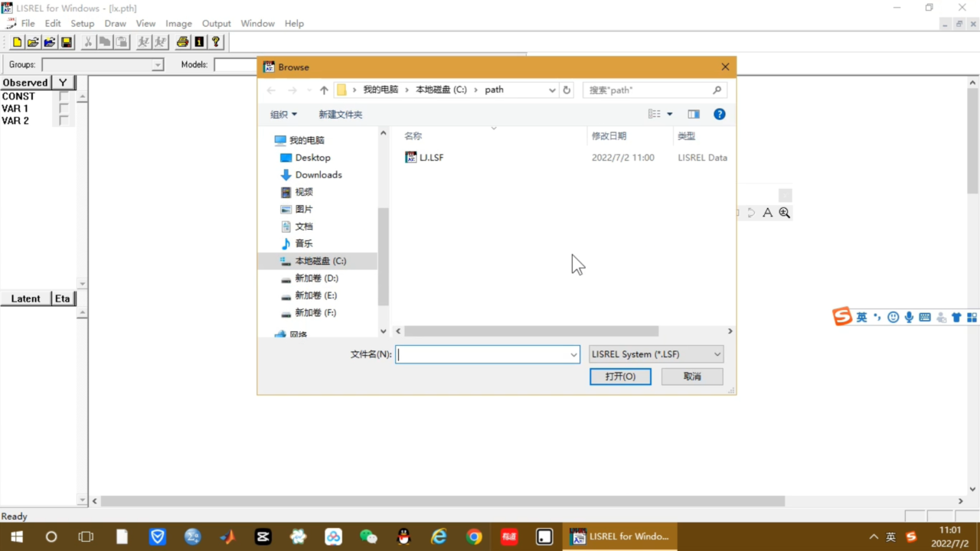Click the Eta column header
Image resolution: width=980 pixels, height=551 pixels.
[62, 298]
